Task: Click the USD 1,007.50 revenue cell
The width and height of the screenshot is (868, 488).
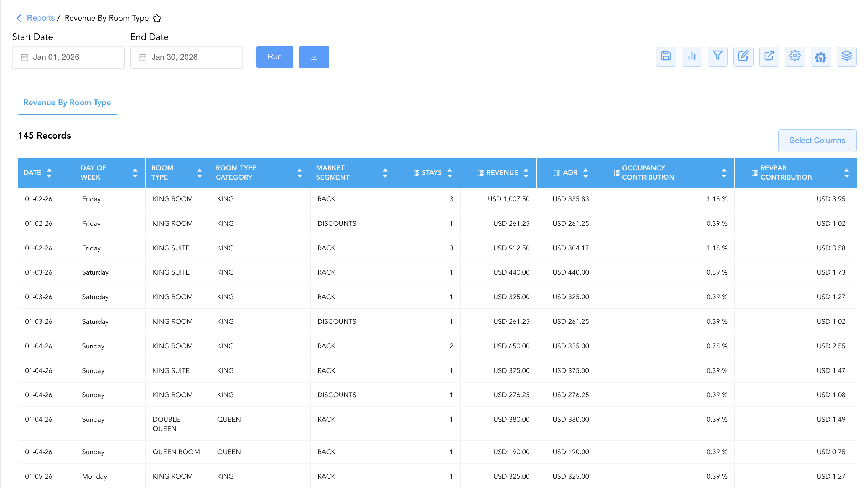Action: (x=508, y=199)
